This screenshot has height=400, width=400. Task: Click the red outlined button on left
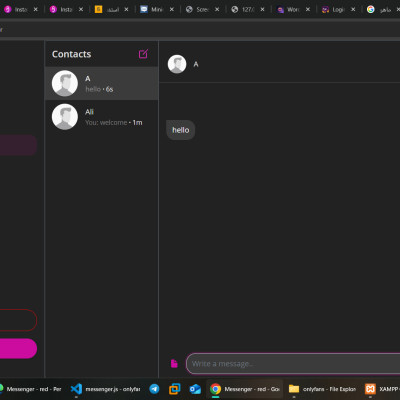pos(18,320)
